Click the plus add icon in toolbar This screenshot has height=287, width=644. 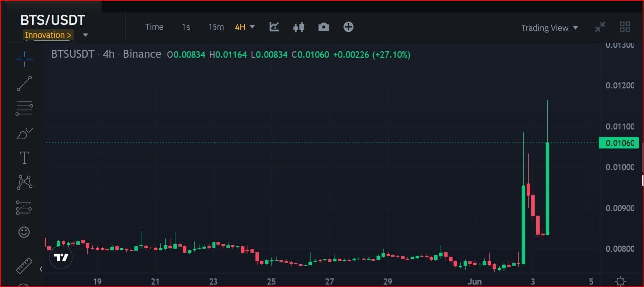[348, 27]
